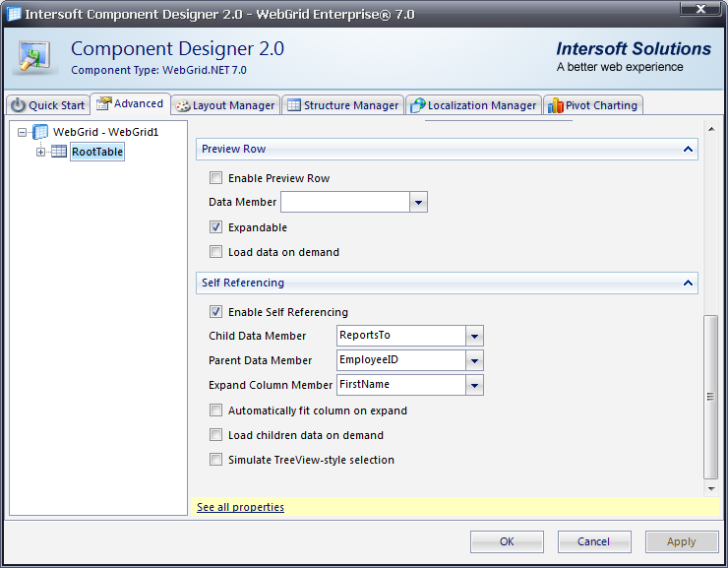Enable the Preview Row checkbox
Viewport: 728px width, 568px height.
coord(216,179)
